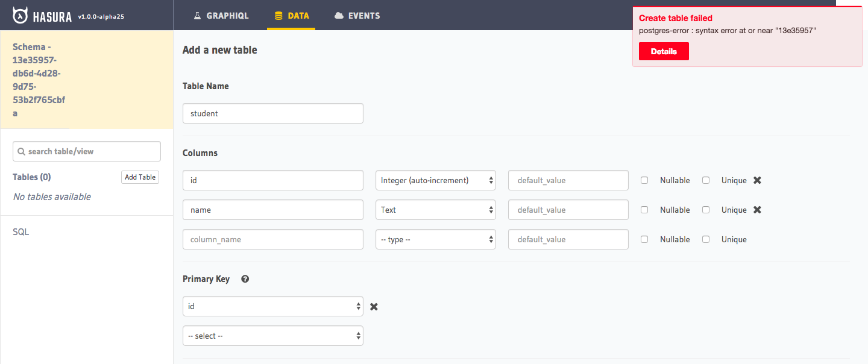The image size is (868, 364).
Task: Switch to the GRAPHIQL tab
Action: [221, 15]
